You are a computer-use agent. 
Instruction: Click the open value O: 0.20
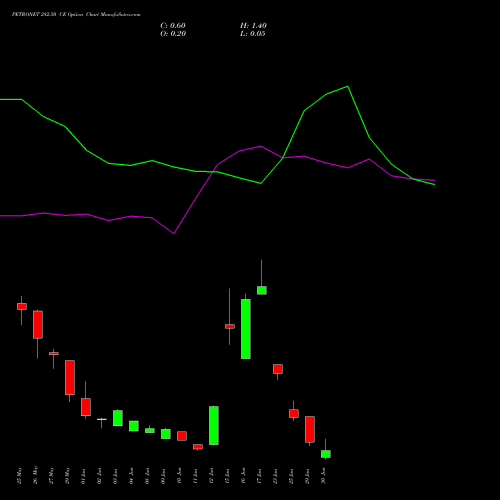click(173, 34)
